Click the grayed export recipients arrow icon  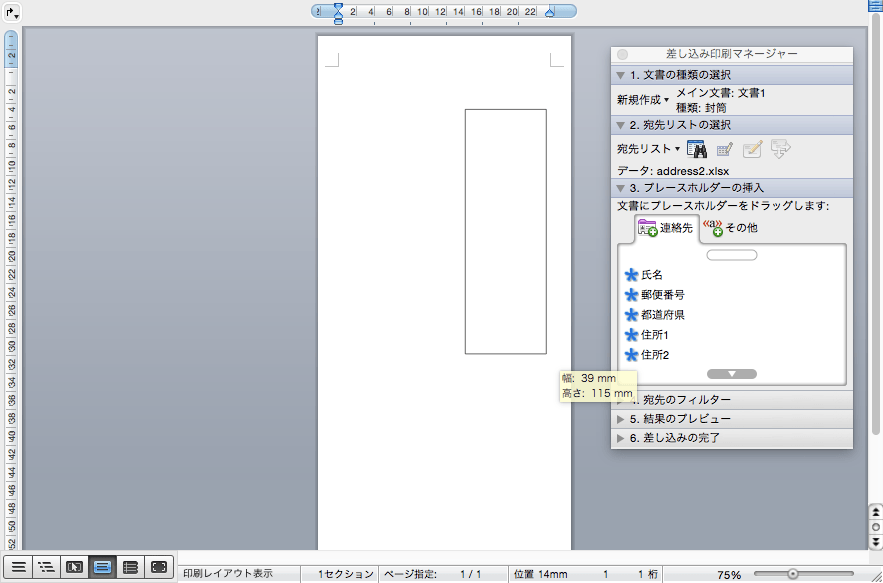point(781,149)
